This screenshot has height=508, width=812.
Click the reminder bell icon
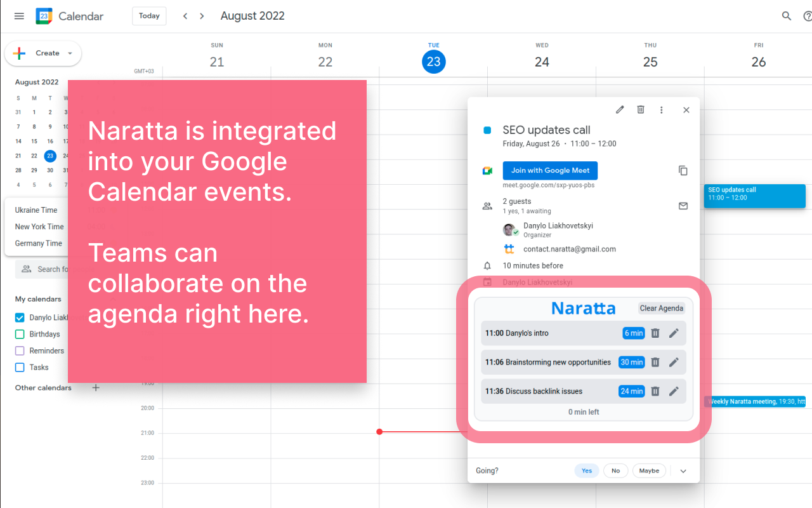(x=487, y=265)
